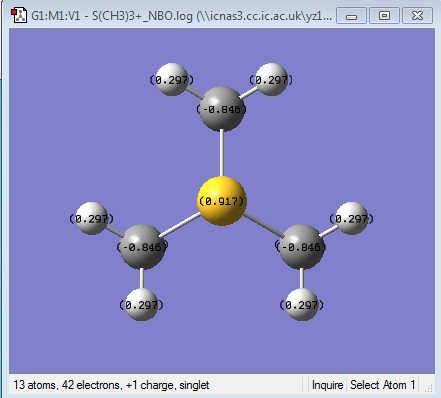
Task: Click the GaussView molecule icon in title bar
Action: (x=19, y=15)
